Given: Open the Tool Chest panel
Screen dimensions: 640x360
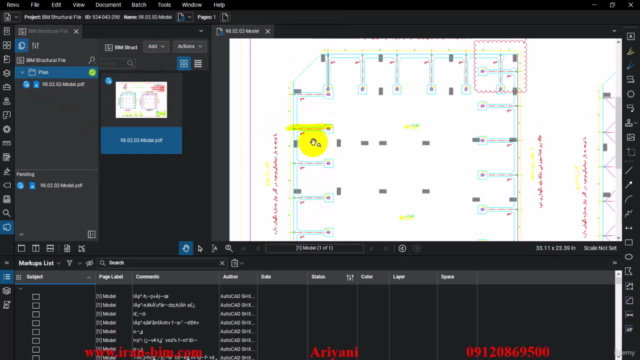Looking at the screenshot, I should 7,87.
